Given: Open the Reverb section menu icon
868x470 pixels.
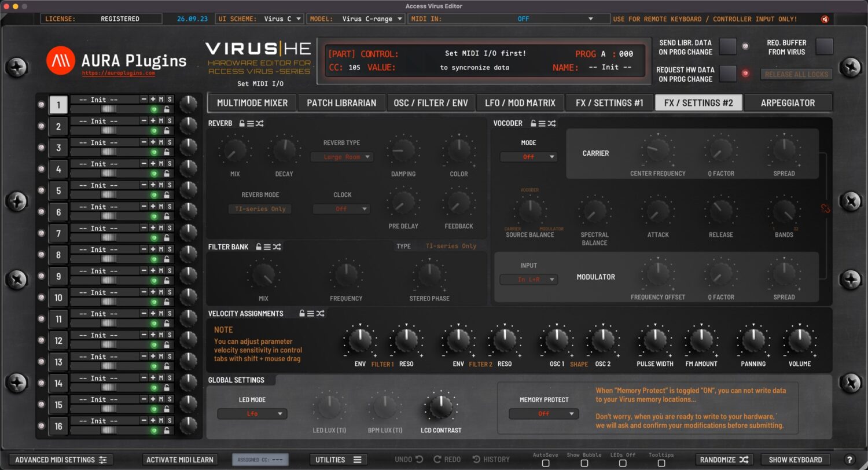Looking at the screenshot, I should pos(251,123).
